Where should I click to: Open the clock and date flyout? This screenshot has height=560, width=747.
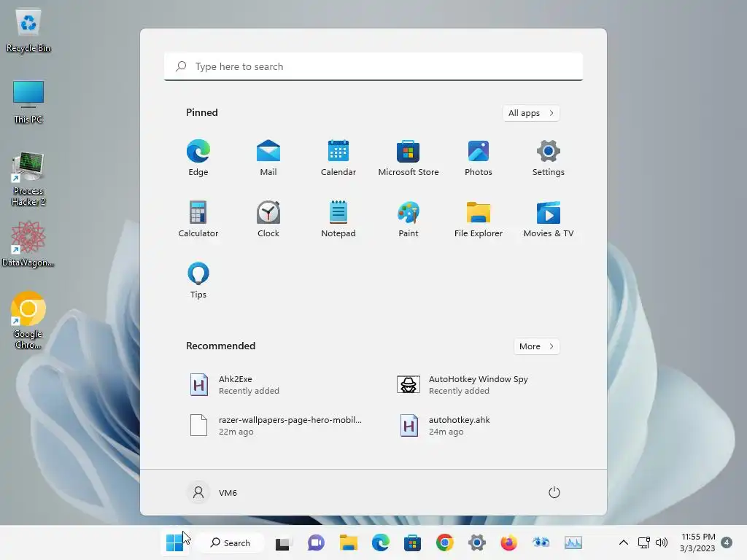[698, 542]
